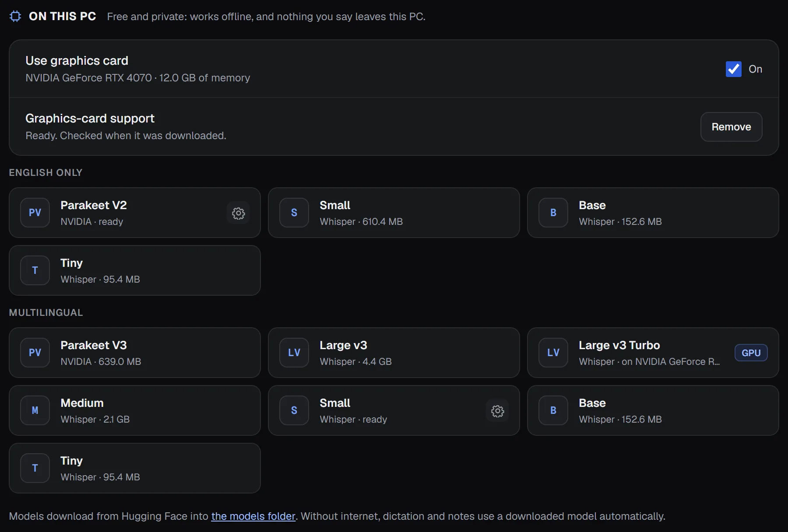Viewport: 788px width, 532px height.
Task: Choose the Large v3 4.4 GB model
Action: [x=394, y=353]
